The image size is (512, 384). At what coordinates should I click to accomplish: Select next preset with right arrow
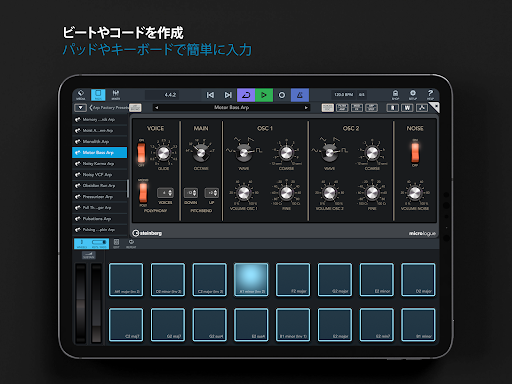(306, 108)
